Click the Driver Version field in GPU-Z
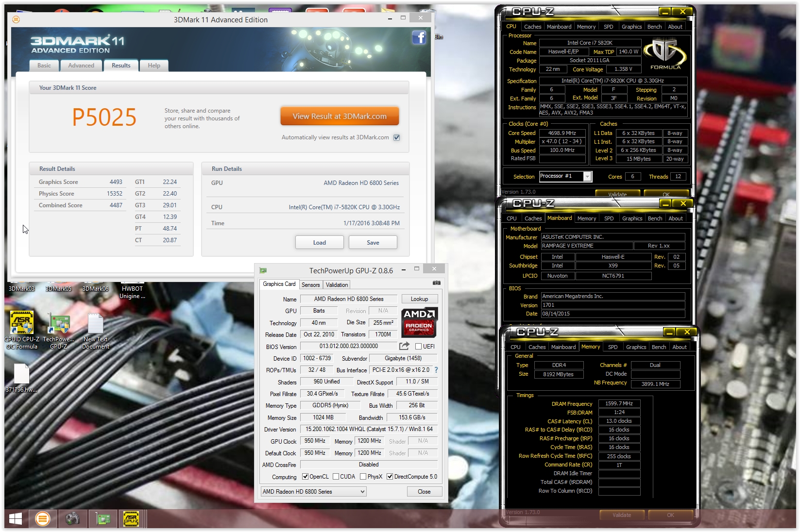This screenshot has width=800, height=532. click(369, 429)
